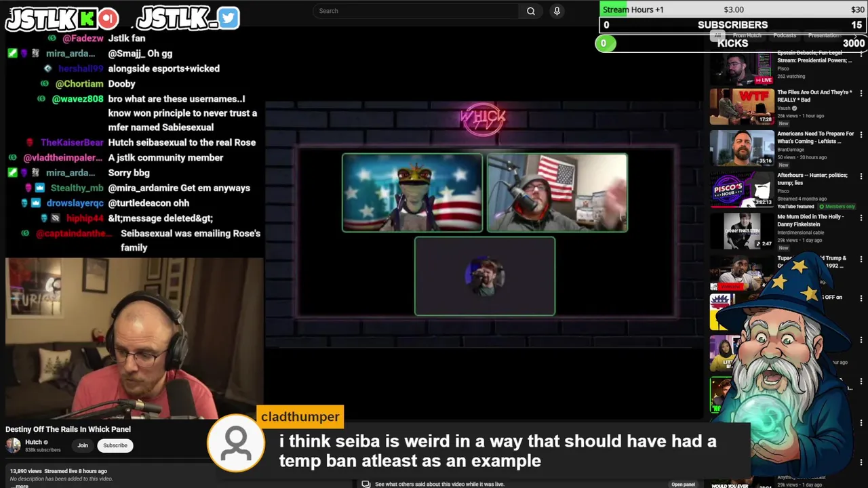Select the All filter chip
This screenshot has height=488, width=868.
pyautogui.click(x=717, y=35)
